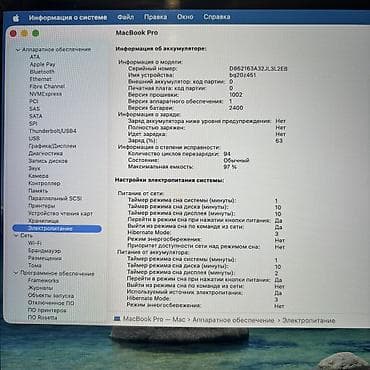The height and width of the screenshot is (370, 370).
Task: Open the Информация о системе menu
Action: 68,18
